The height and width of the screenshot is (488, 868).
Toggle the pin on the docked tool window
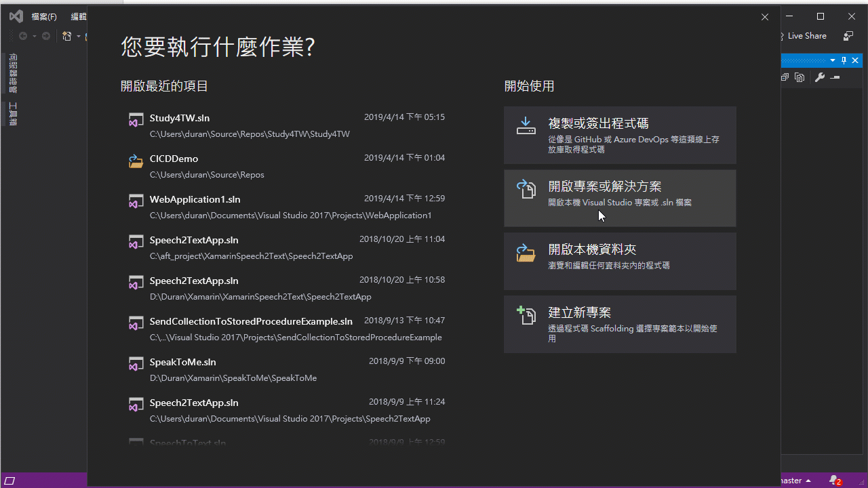[x=843, y=60]
